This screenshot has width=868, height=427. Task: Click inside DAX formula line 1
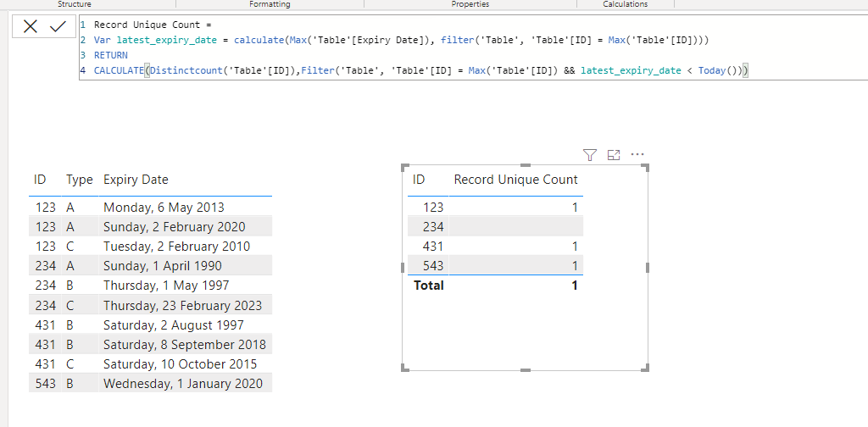pyautogui.click(x=153, y=25)
